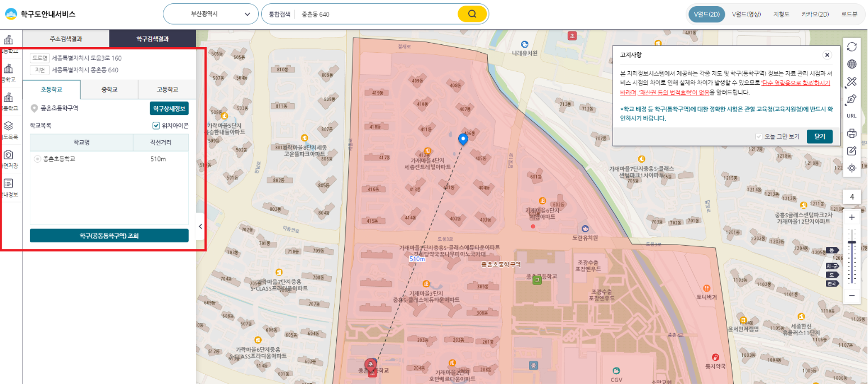Switch to the 주소검색결과 tab
Image resolution: width=868 pixels, height=386 pixels.
coord(66,39)
